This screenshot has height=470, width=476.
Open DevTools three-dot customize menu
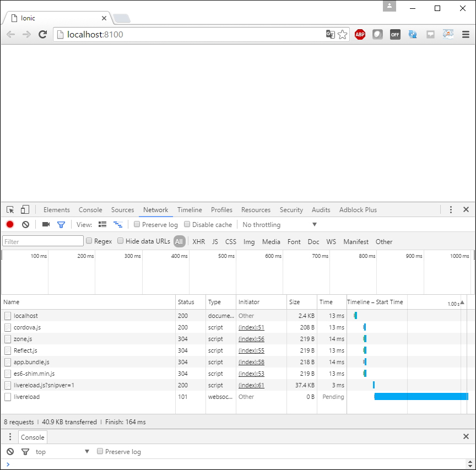pos(451,209)
